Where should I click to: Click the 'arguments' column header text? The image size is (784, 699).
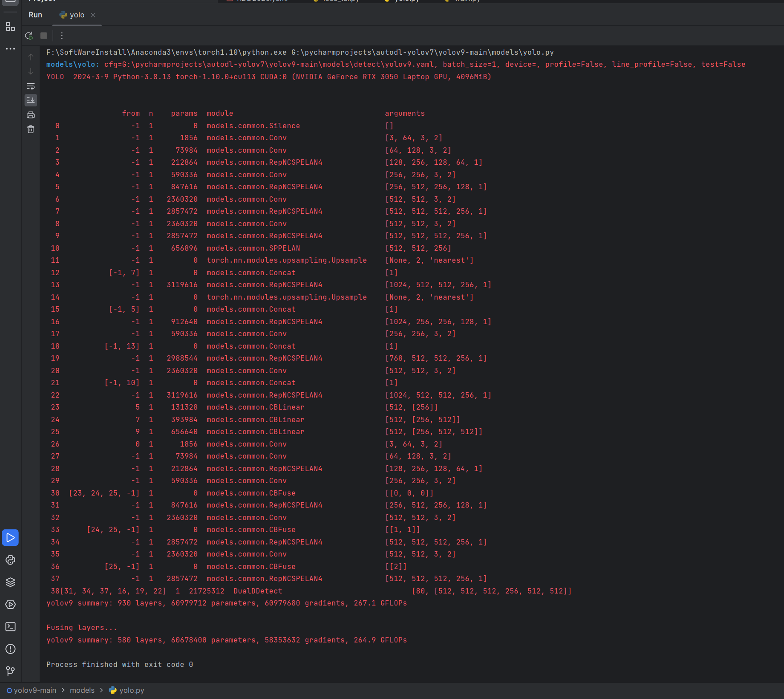(x=404, y=113)
